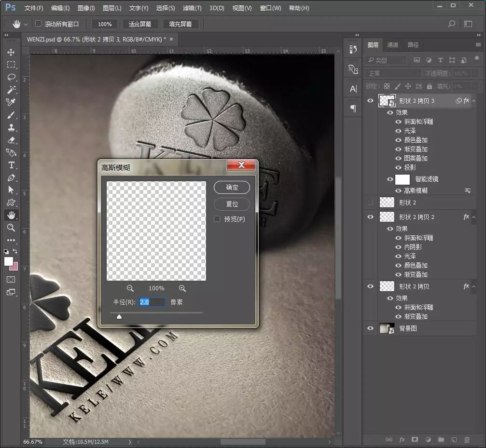Select the Clone Stamp tool

tap(11, 127)
